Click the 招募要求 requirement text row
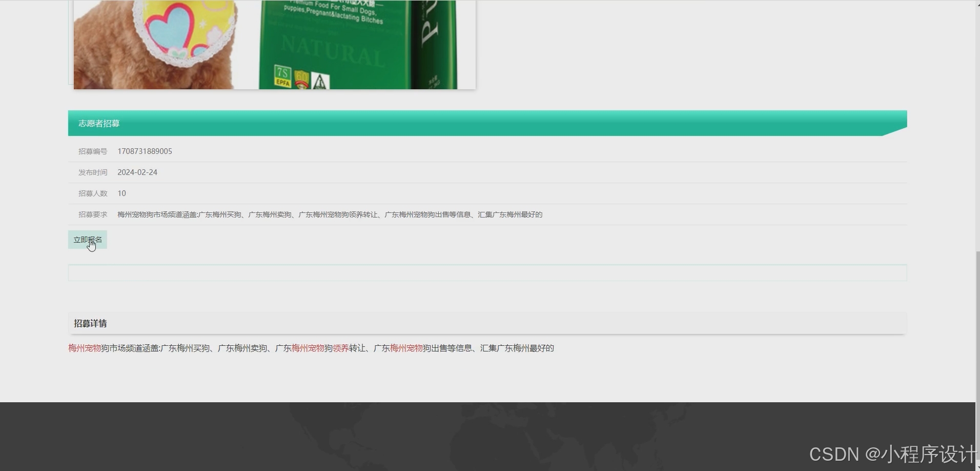Viewport: 980px width, 471px height. point(330,214)
